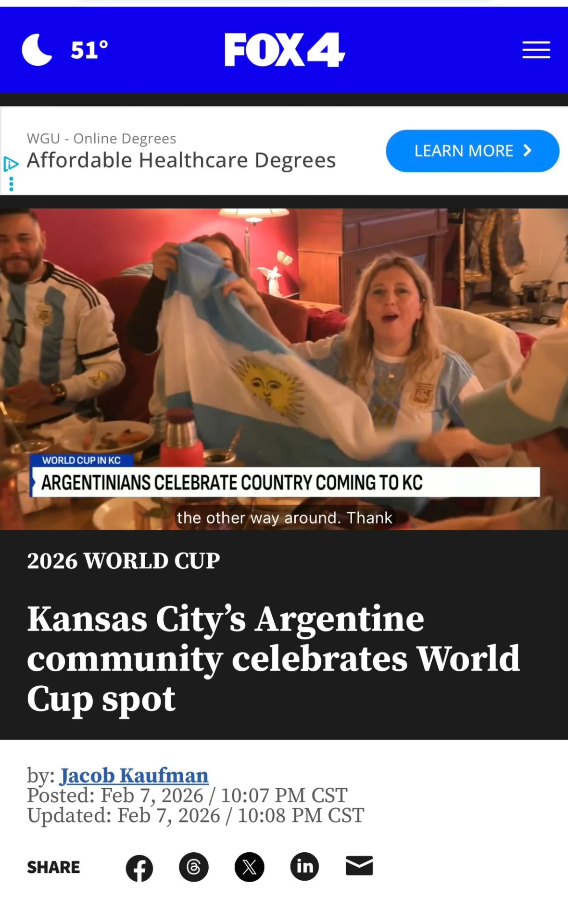The height and width of the screenshot is (924, 568).
Task: Play the Argentinians celebrate video
Action: click(x=284, y=369)
